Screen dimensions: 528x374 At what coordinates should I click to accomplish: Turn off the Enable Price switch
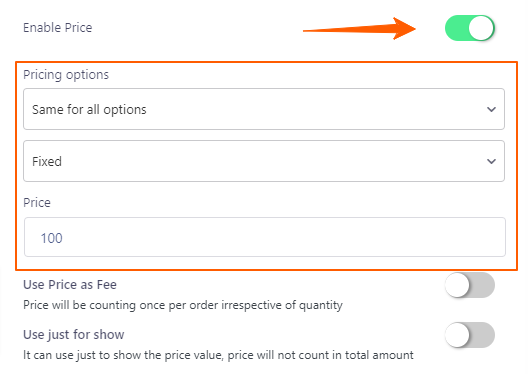click(470, 28)
